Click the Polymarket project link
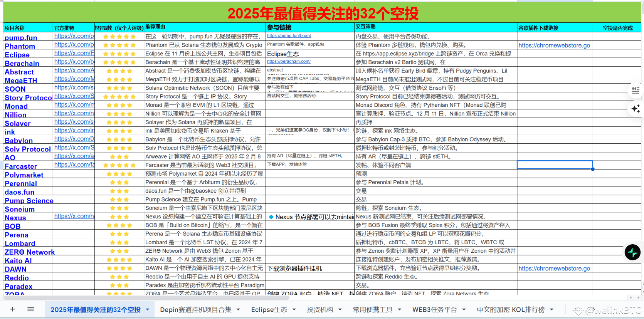The width and height of the screenshot is (644, 319). click(24, 175)
